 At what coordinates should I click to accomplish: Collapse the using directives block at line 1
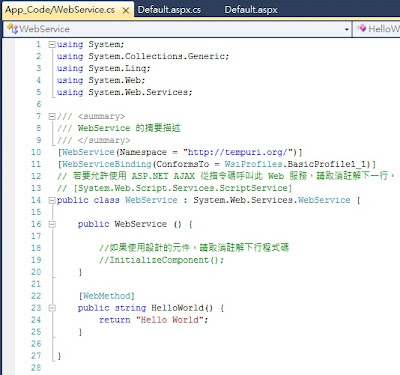pos(52,44)
